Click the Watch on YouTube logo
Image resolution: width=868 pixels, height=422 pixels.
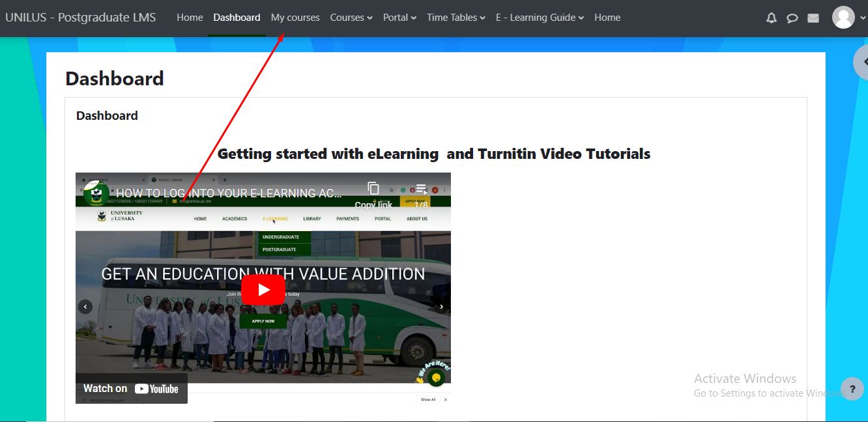pyautogui.click(x=131, y=388)
